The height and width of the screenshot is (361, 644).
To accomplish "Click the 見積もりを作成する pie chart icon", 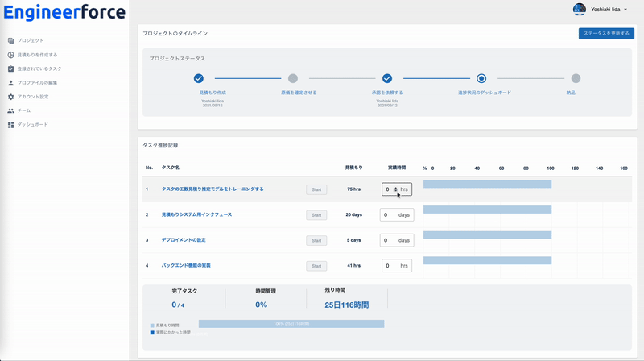I will [11, 55].
